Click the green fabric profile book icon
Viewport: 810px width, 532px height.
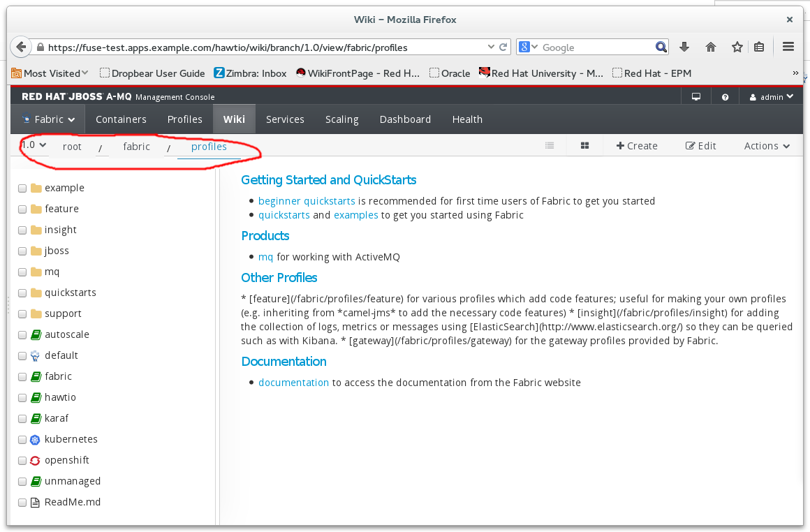pos(36,376)
